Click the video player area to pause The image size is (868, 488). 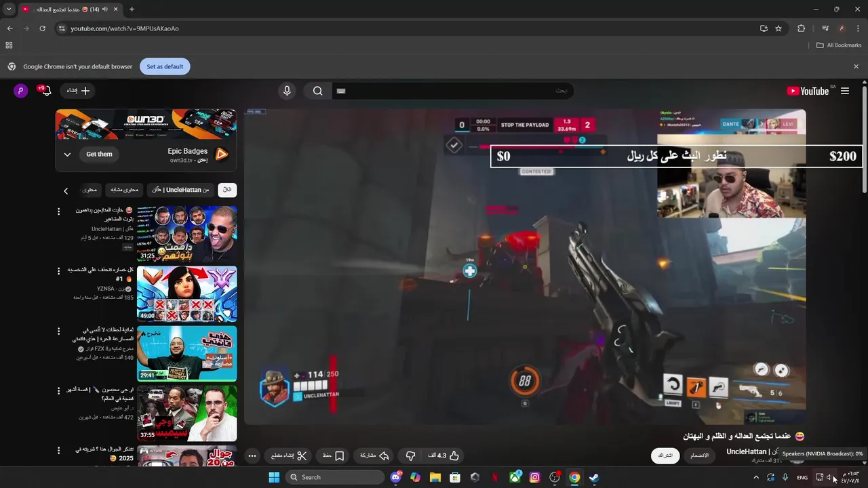[x=525, y=267]
